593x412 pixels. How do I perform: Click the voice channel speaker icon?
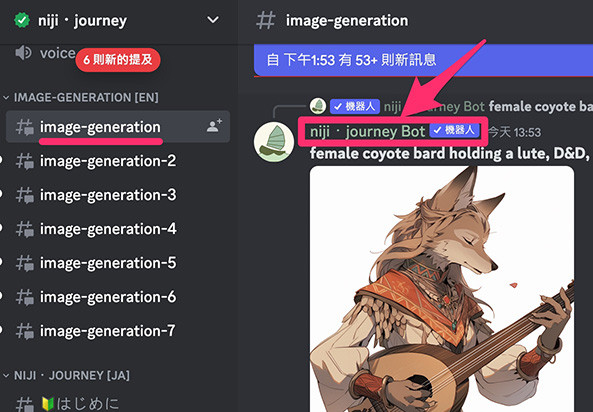click(x=23, y=53)
